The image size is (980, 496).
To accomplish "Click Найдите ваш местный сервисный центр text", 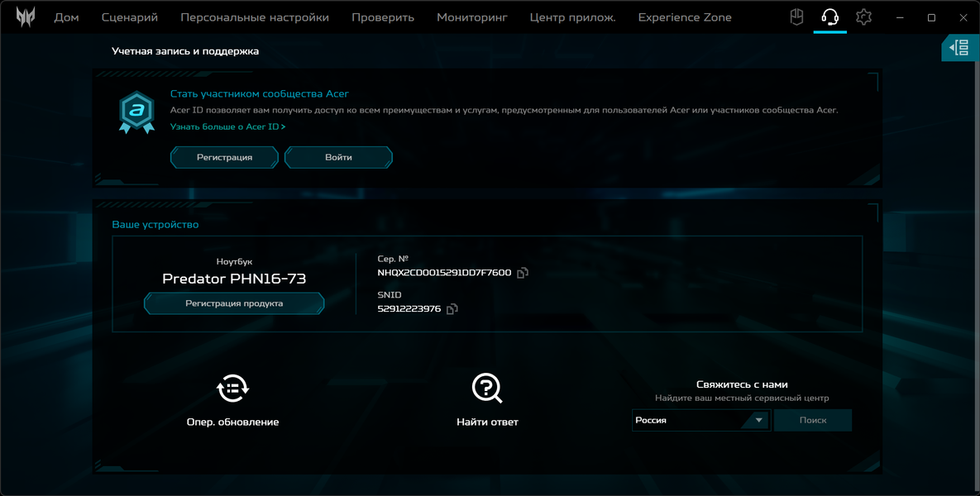I will (x=741, y=398).
